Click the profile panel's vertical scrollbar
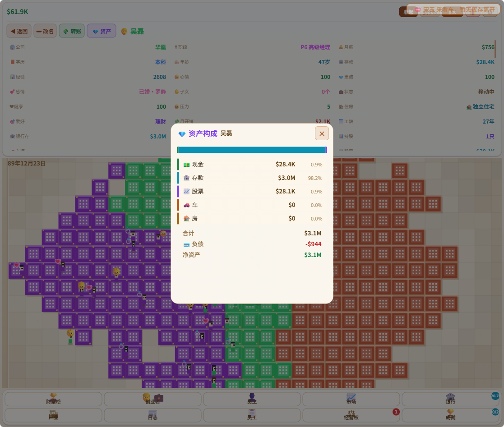This screenshot has height=427, width=504. click(x=495, y=49)
